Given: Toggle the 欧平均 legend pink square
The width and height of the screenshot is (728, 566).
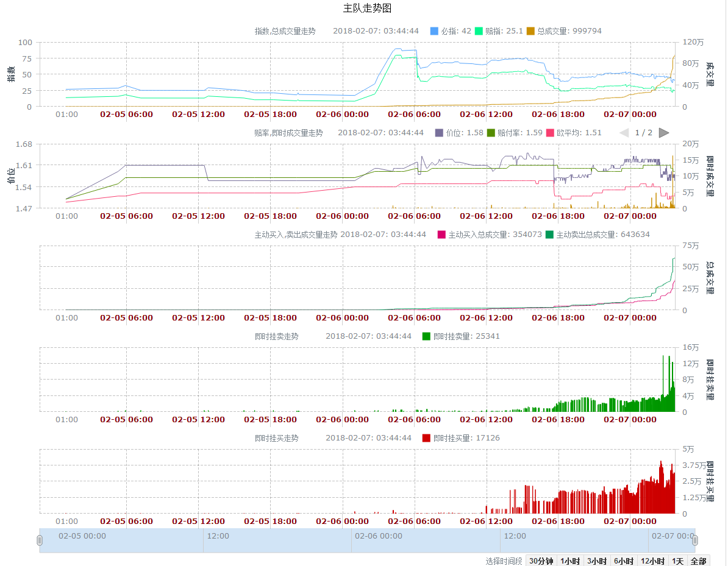Looking at the screenshot, I should (x=550, y=133).
